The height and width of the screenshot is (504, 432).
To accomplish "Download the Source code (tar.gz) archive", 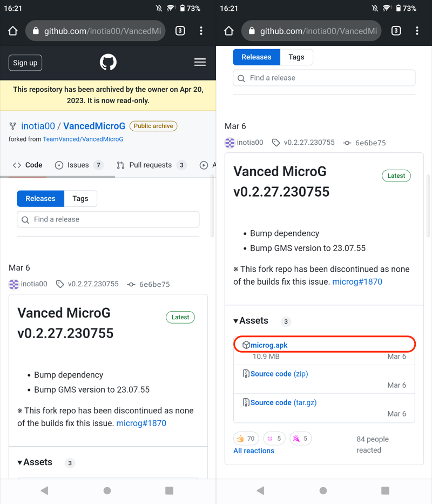I will pyautogui.click(x=283, y=402).
